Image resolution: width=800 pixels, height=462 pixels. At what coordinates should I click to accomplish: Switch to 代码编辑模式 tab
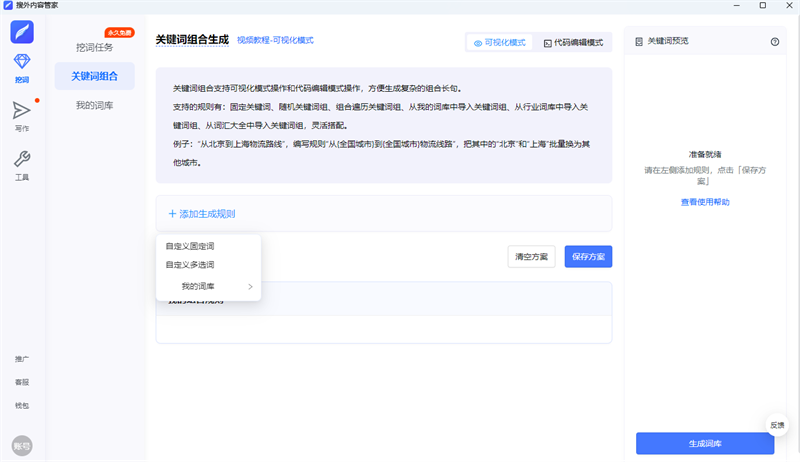(x=573, y=42)
